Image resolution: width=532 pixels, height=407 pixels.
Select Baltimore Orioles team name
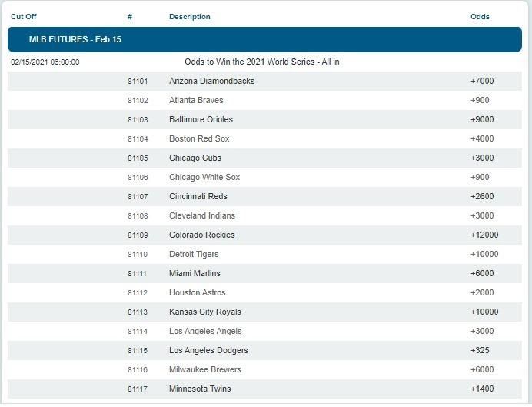(201, 119)
